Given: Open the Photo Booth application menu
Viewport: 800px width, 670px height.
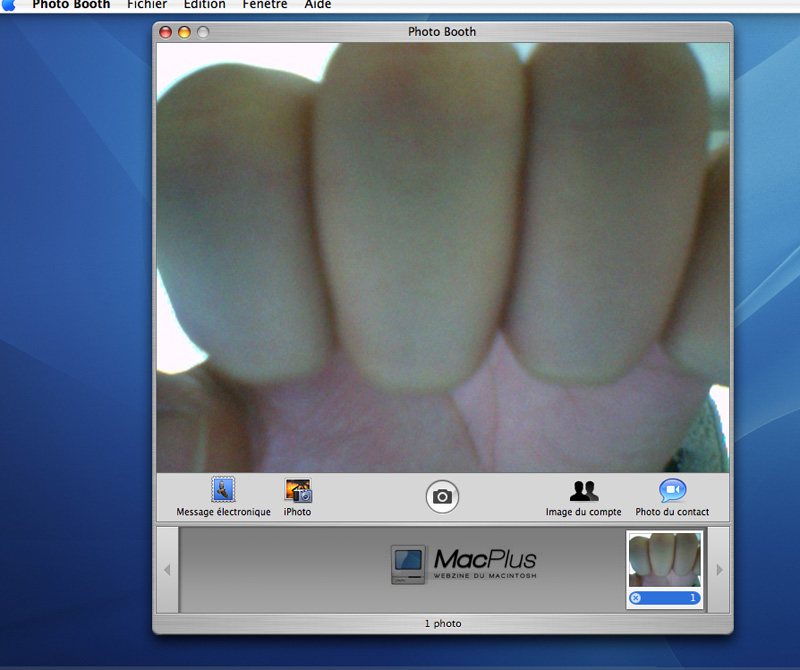Looking at the screenshot, I should click(x=71, y=5).
